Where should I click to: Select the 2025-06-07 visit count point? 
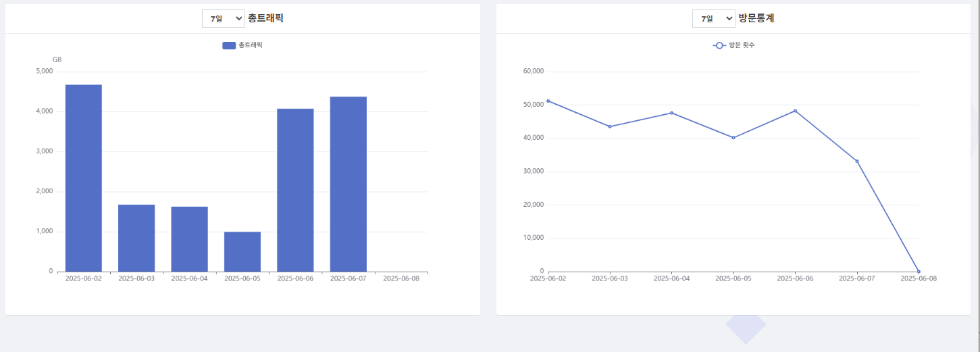tap(857, 161)
